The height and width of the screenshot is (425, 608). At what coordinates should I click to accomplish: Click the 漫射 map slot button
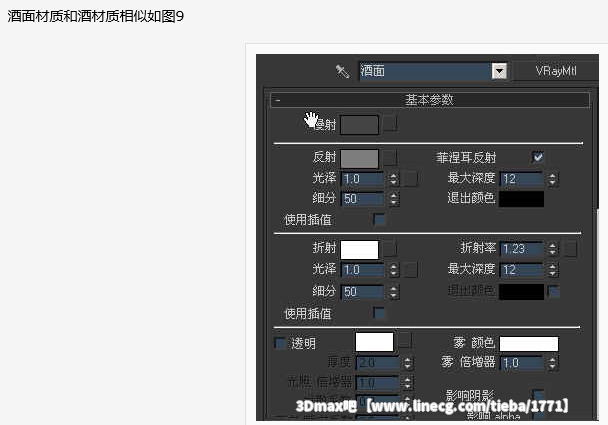[x=390, y=124]
